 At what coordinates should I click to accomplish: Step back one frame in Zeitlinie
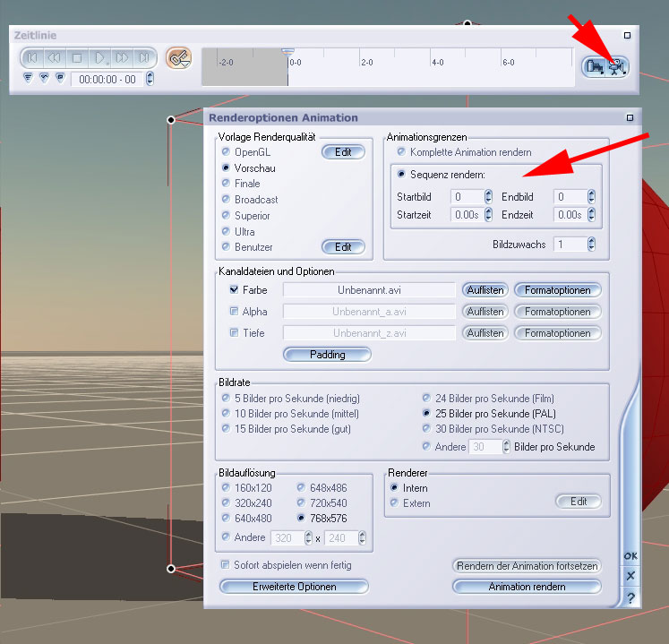click(55, 57)
